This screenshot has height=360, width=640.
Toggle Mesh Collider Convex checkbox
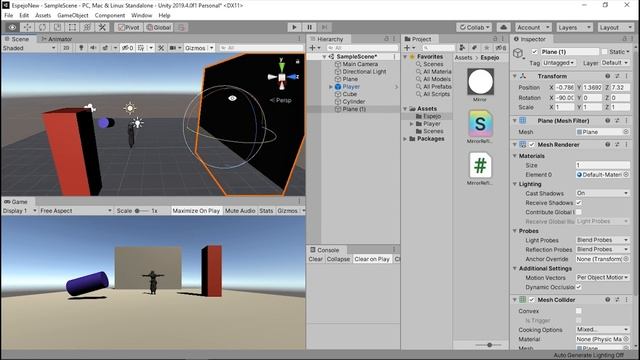pyautogui.click(x=579, y=311)
